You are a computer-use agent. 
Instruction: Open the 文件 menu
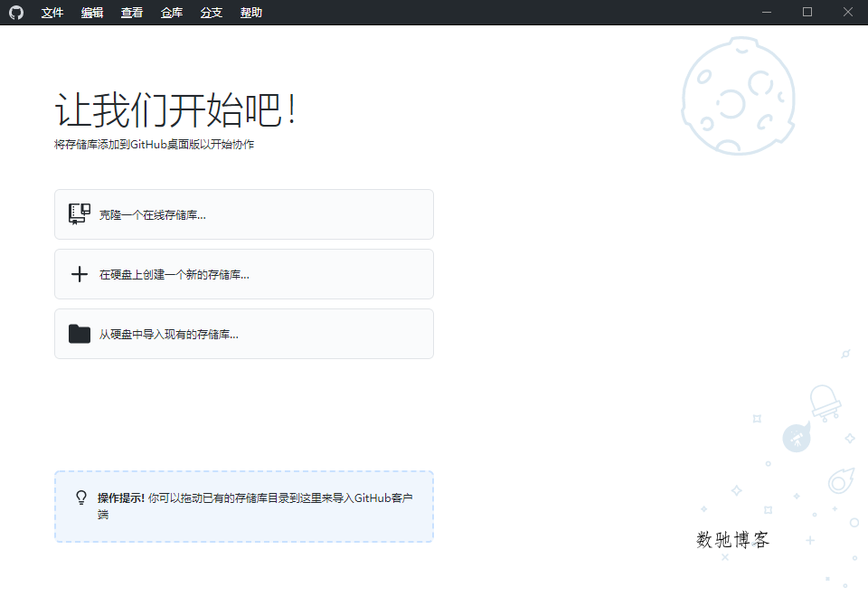coord(52,12)
